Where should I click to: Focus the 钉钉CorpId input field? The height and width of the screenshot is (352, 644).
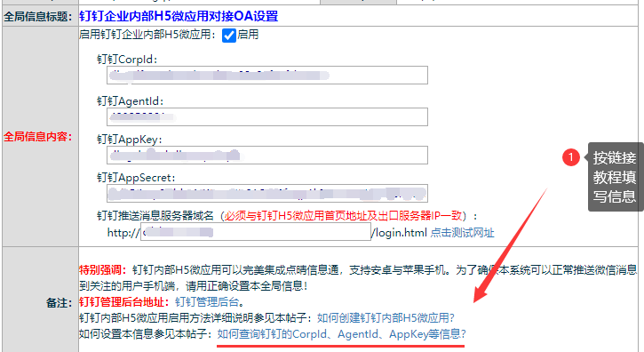tap(267, 75)
